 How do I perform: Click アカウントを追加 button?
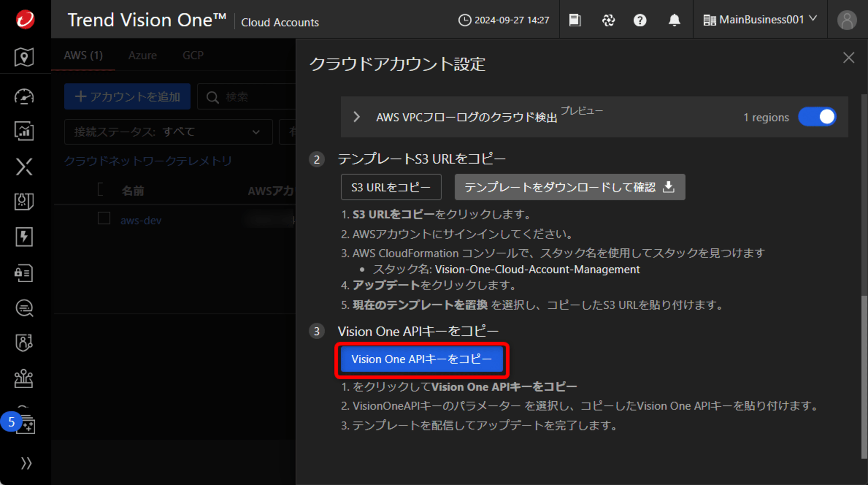pyautogui.click(x=127, y=96)
